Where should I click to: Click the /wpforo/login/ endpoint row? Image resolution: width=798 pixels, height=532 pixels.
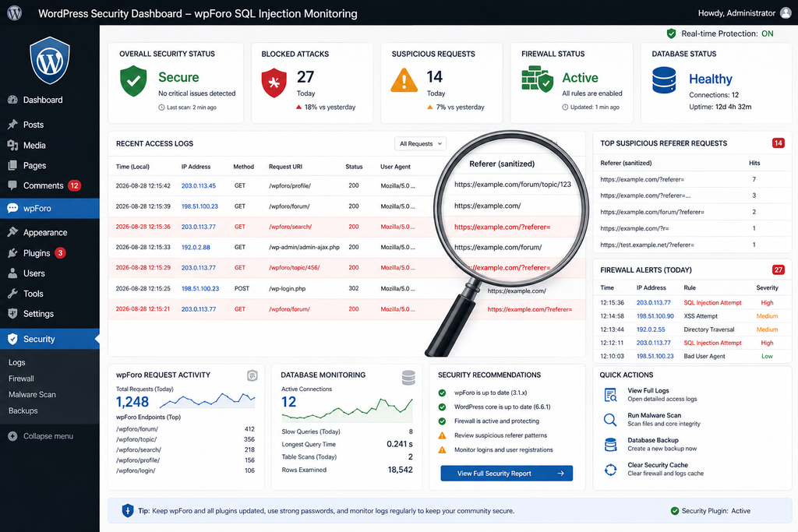click(185, 470)
